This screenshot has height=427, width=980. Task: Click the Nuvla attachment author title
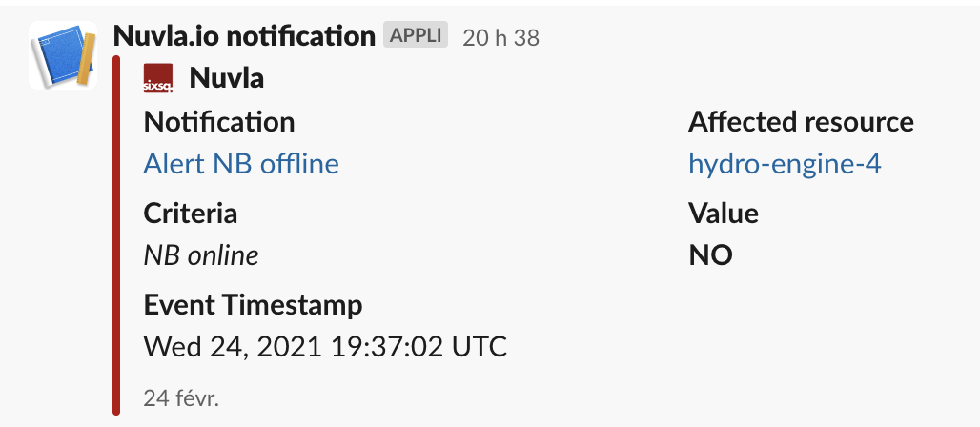(x=226, y=78)
